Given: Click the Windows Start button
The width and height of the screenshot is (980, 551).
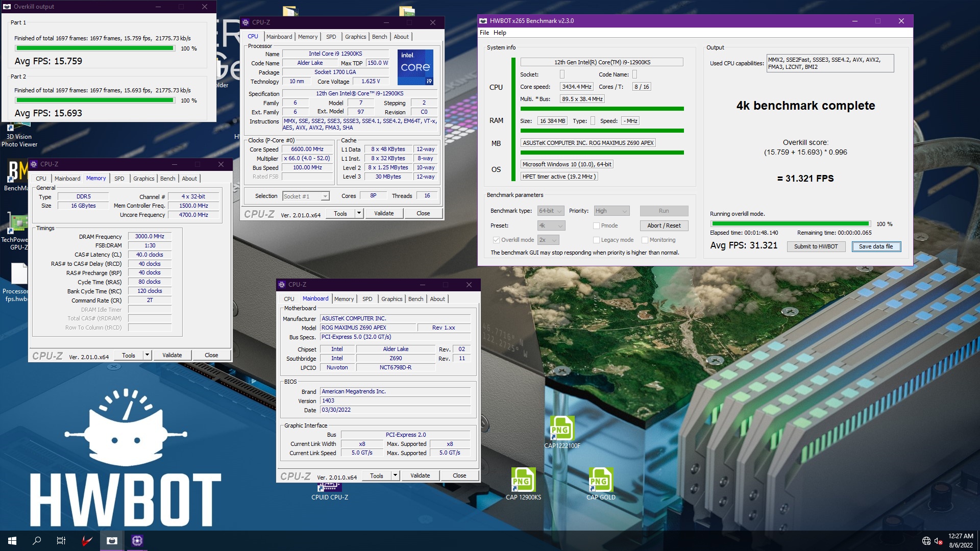Looking at the screenshot, I should click(12, 541).
